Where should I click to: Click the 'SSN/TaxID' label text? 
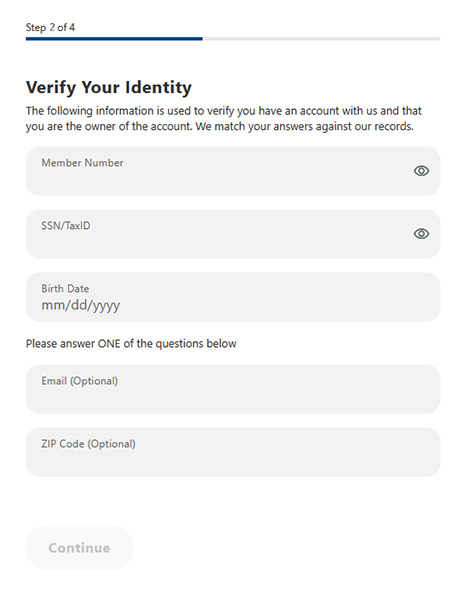[x=66, y=226]
